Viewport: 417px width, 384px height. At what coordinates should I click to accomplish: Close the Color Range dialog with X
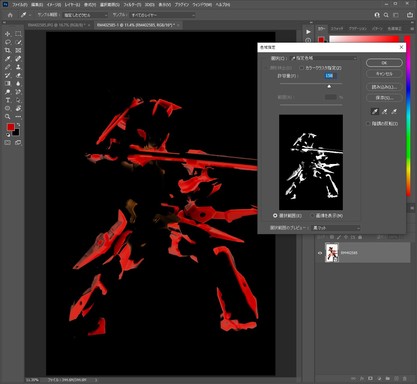(401, 47)
